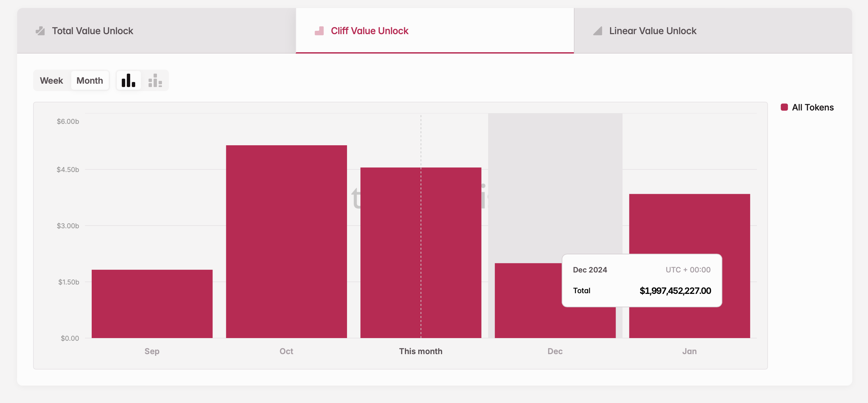Click the September bar in the chart
Image resolution: width=868 pixels, height=403 pixels.
pyautogui.click(x=152, y=303)
